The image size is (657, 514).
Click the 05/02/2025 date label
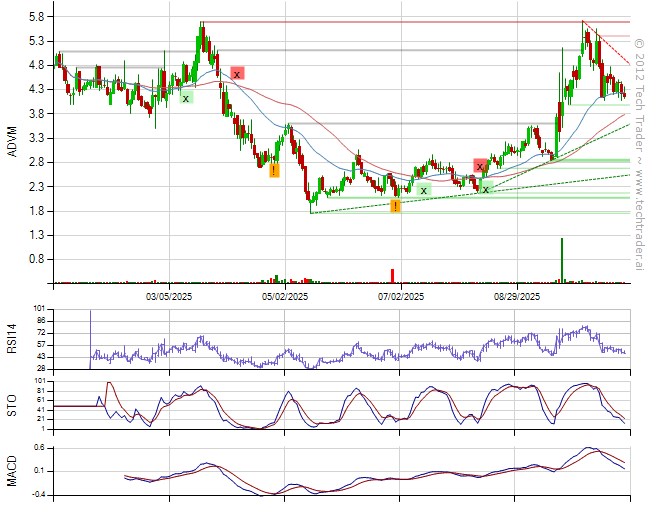coord(283,296)
